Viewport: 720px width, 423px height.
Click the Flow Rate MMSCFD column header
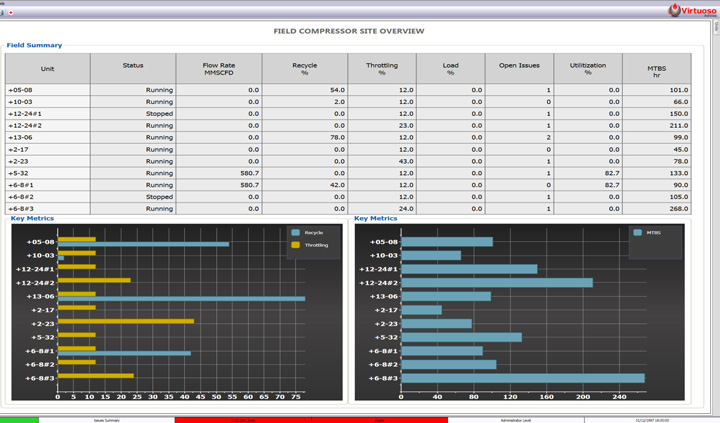point(219,69)
